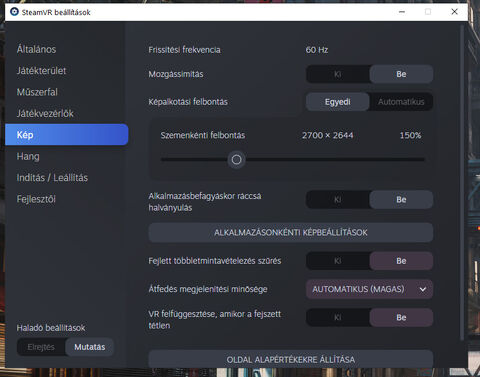480x377 pixels.
Task: Minimize the SteamVR beállítások window
Action: (x=402, y=12)
